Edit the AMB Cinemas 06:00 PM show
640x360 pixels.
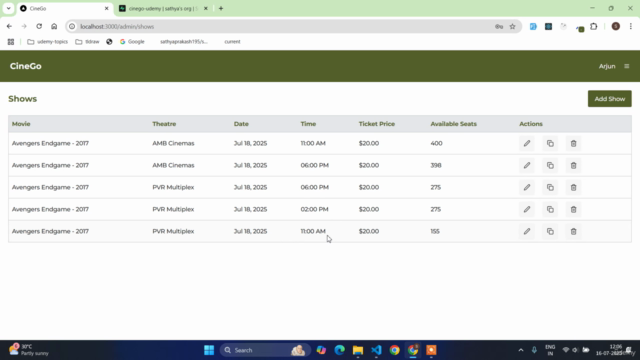[x=527, y=165]
